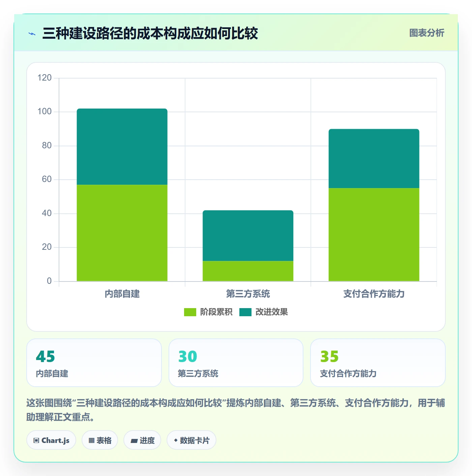Screen dimensions: 472x476
Task: Click the 20 y-axis value
Action: point(47,247)
